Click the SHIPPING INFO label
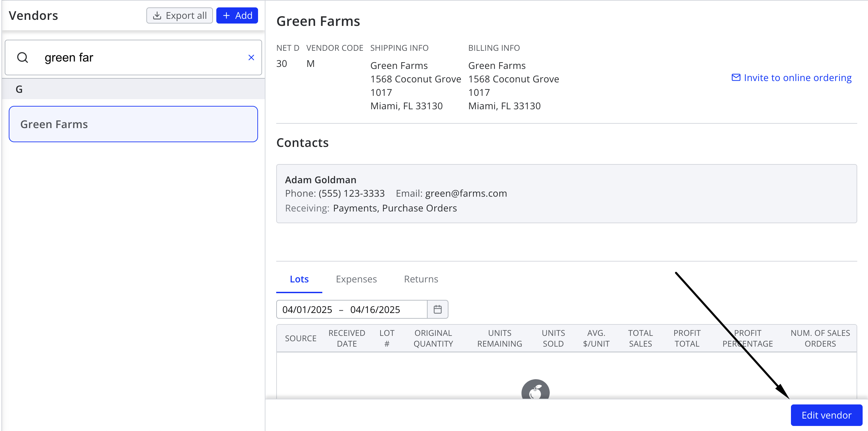Screen dimensions: 868x431 [399, 48]
